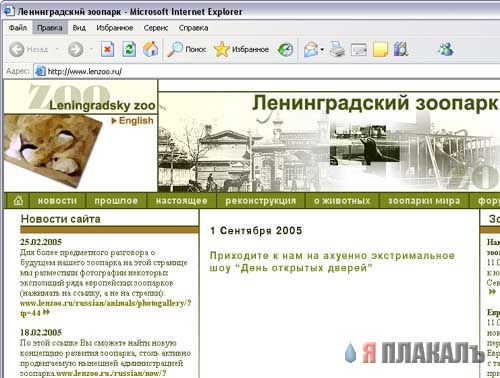The width and height of the screenshot is (500, 378).
Task: Print the page with the printer icon
Action: [x=337, y=49]
